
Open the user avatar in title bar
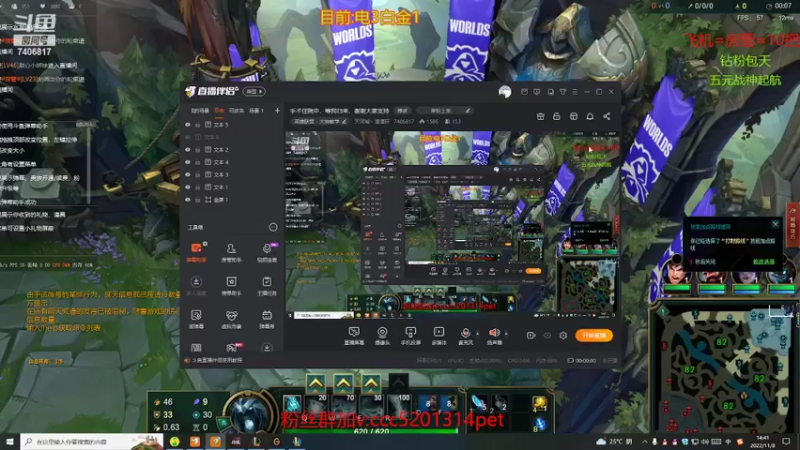[505, 92]
